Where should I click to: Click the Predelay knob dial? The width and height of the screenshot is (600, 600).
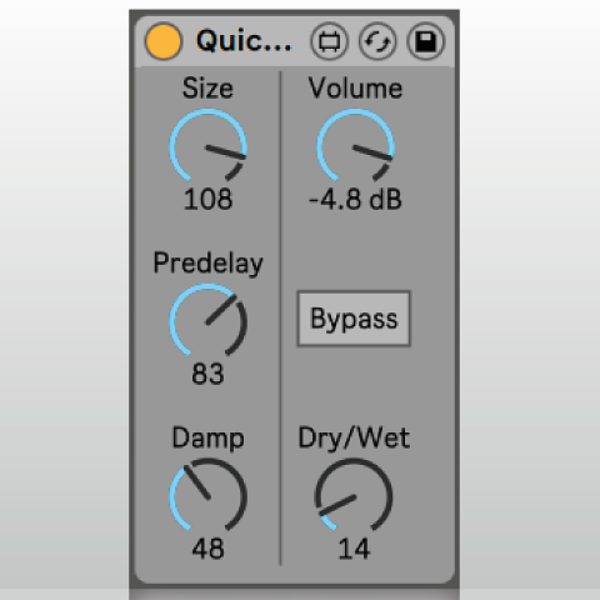point(208,322)
